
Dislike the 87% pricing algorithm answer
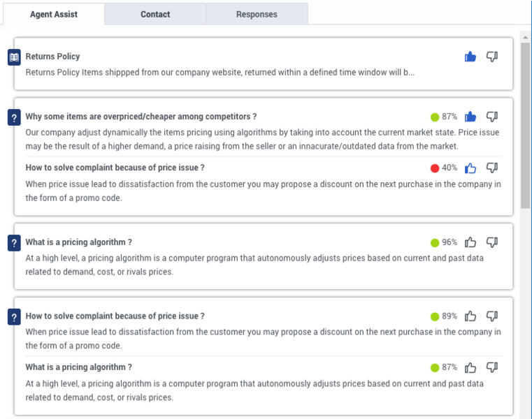coord(492,367)
